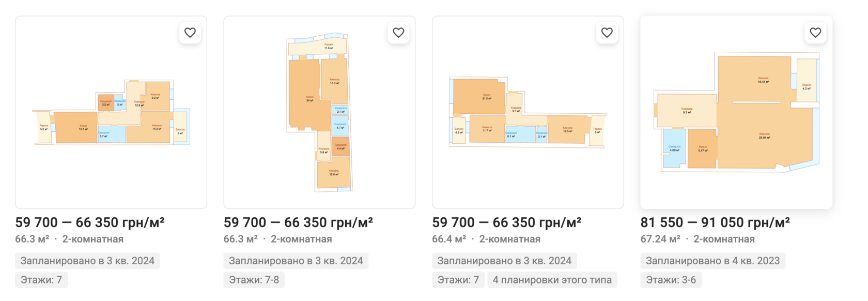Open the tall floor plan for floors 7-8
The height and width of the screenshot is (301, 868).
(x=319, y=112)
